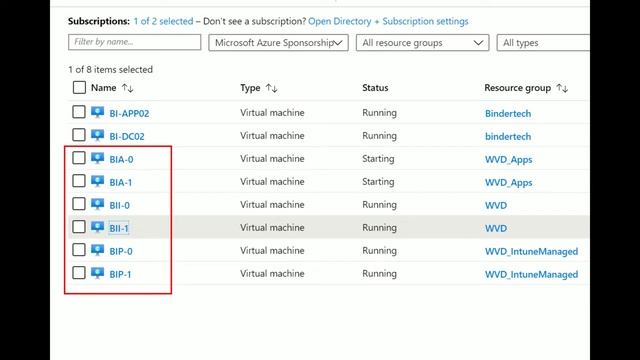Screen dimensions: 640x360
Task: Open the Microsoft Azure Sponsorship subscription dropdown
Action: (278, 42)
